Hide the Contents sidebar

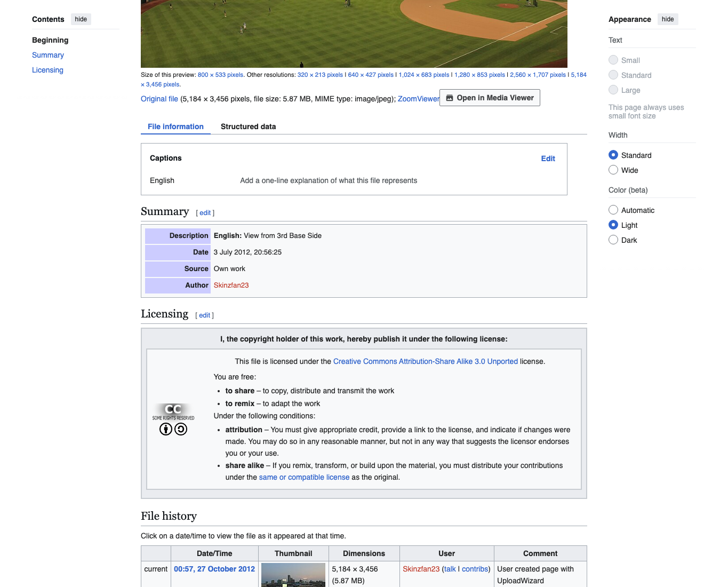(81, 19)
